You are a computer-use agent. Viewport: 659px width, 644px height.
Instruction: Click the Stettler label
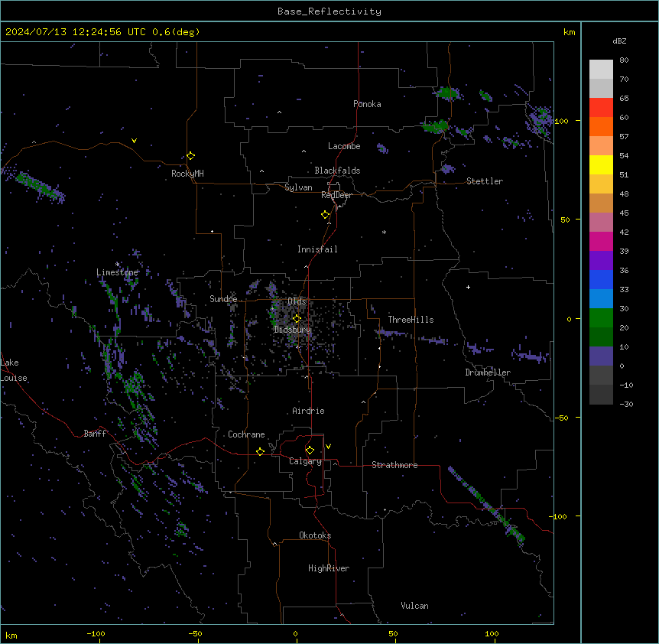485,181
